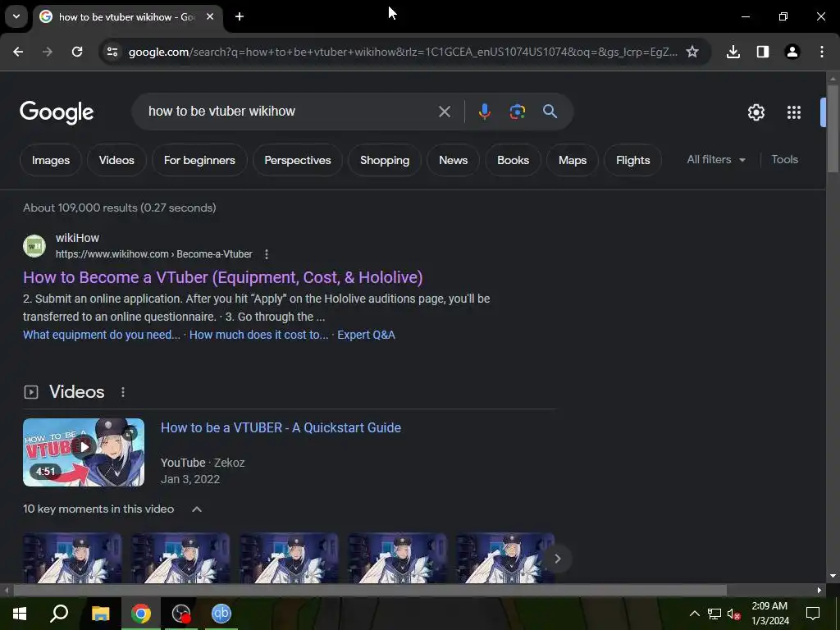Show next key moments with right arrow
The height and width of the screenshot is (630, 840).
(557, 559)
